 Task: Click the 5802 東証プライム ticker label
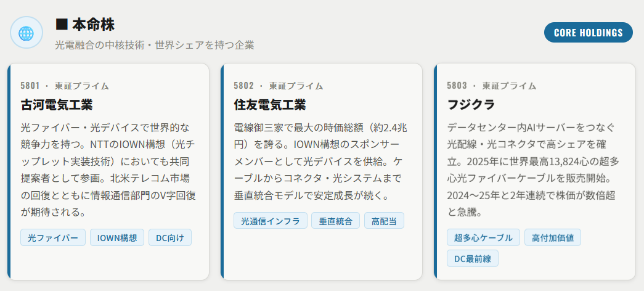(x=278, y=86)
